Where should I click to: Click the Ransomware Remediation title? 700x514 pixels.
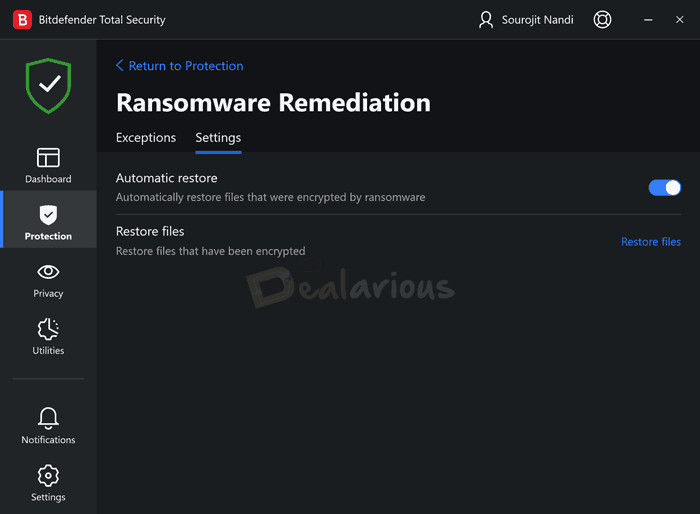pyautogui.click(x=273, y=103)
